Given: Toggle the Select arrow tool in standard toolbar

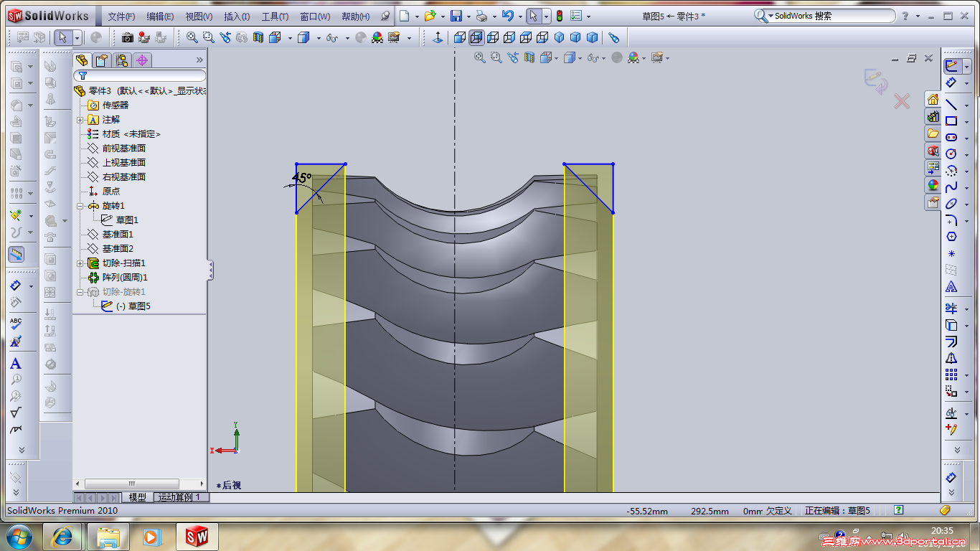Looking at the screenshot, I should (62, 37).
